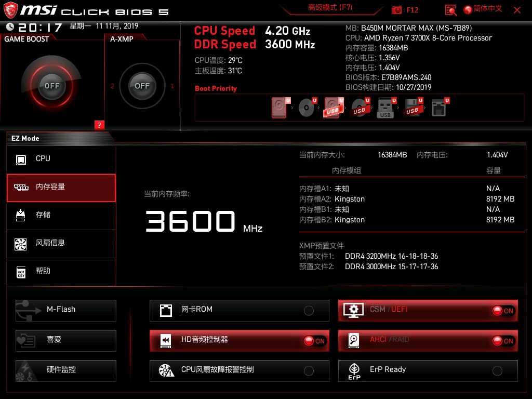Select the USB optical drive boot device
This screenshot has height=399, width=532.
click(360, 108)
